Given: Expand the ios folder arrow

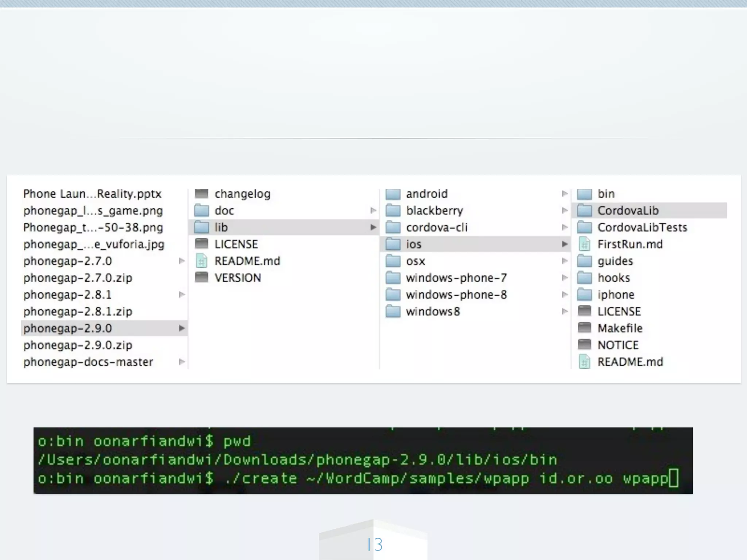Looking at the screenshot, I should [565, 244].
